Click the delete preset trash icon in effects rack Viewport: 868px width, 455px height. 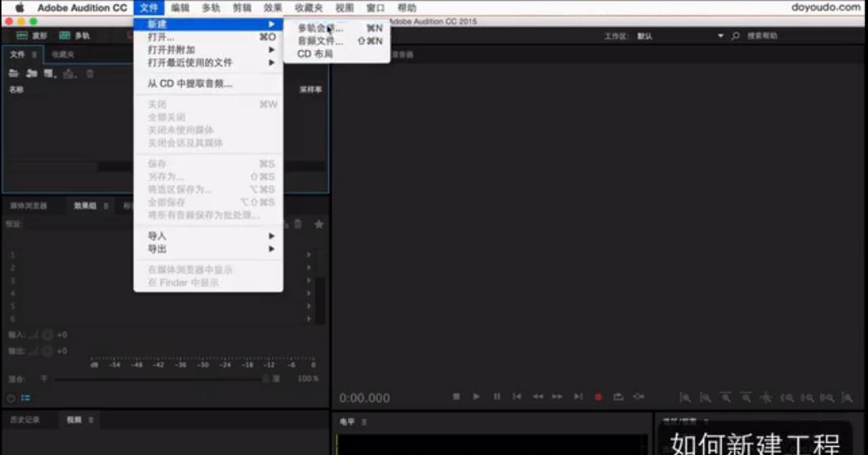pyautogui.click(x=298, y=224)
